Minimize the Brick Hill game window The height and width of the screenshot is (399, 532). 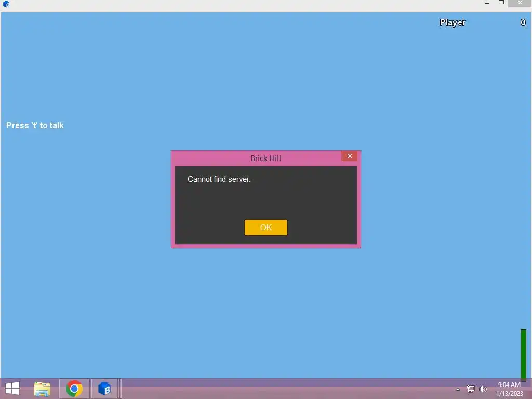coord(487,3)
